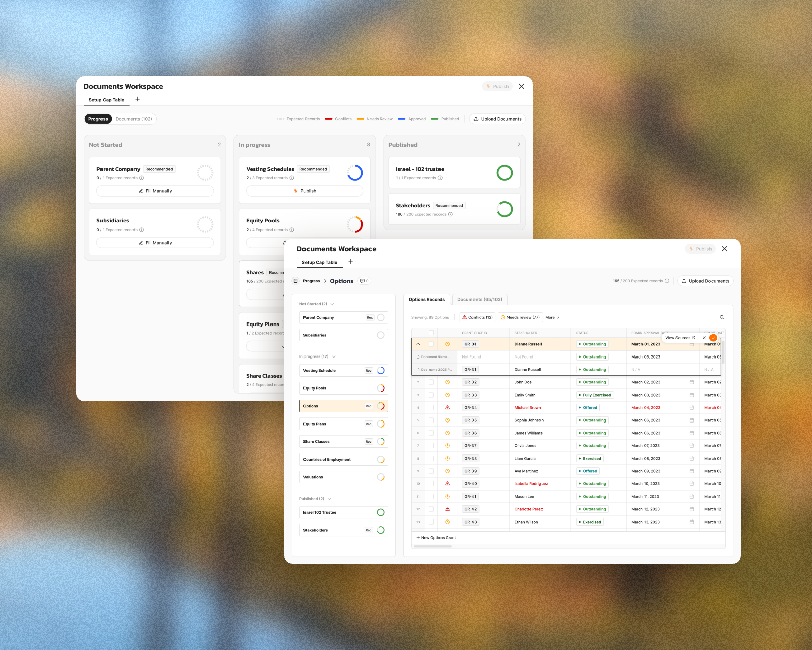Click Vesting Schedules progress ring in back window
812x650 pixels.
coord(355,173)
